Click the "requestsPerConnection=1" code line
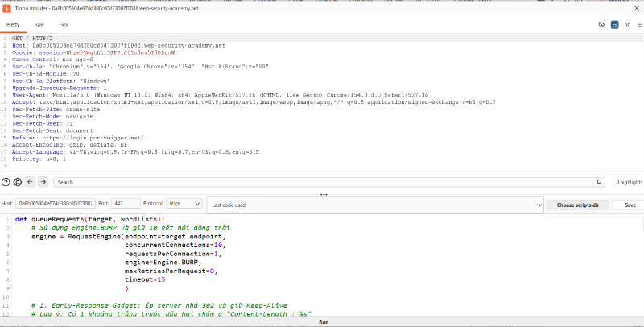 click(171, 254)
